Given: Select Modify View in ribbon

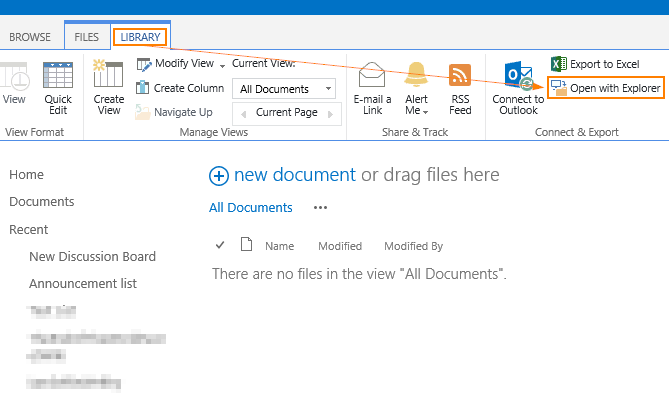Looking at the screenshot, I should [x=175, y=64].
